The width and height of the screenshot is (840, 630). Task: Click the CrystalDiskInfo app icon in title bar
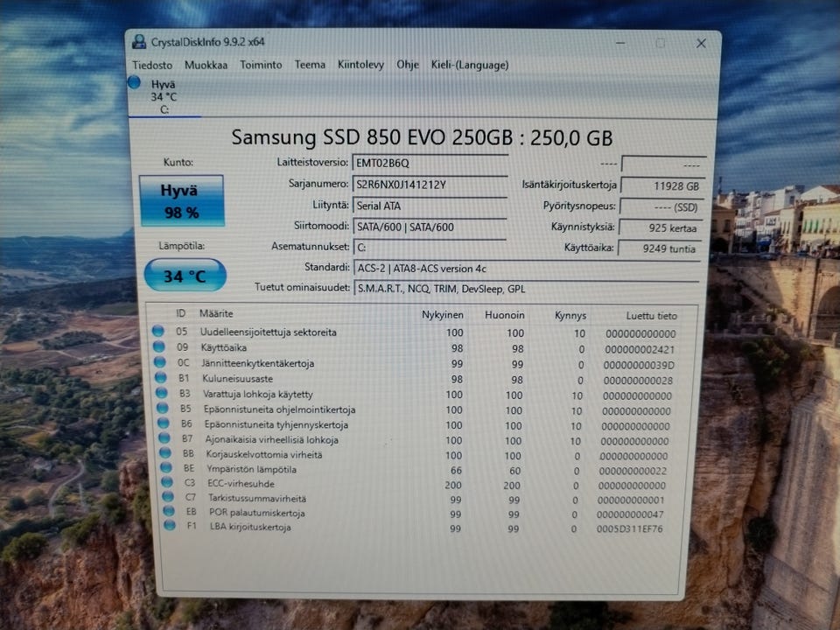pos(139,42)
